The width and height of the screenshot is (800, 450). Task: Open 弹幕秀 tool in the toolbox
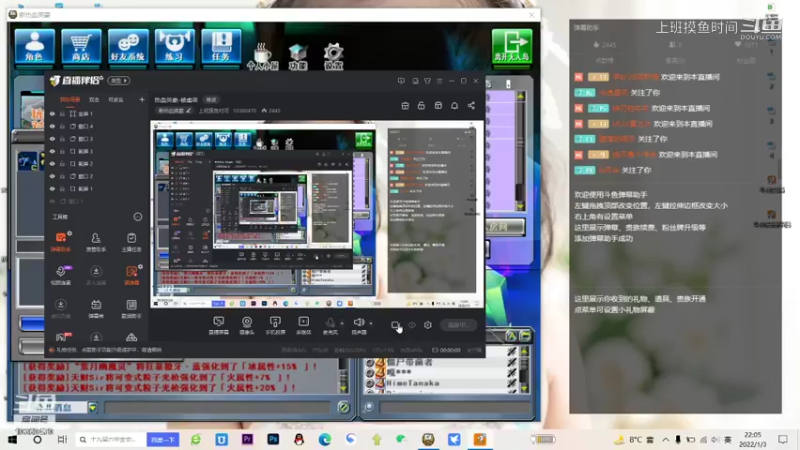[96, 308]
